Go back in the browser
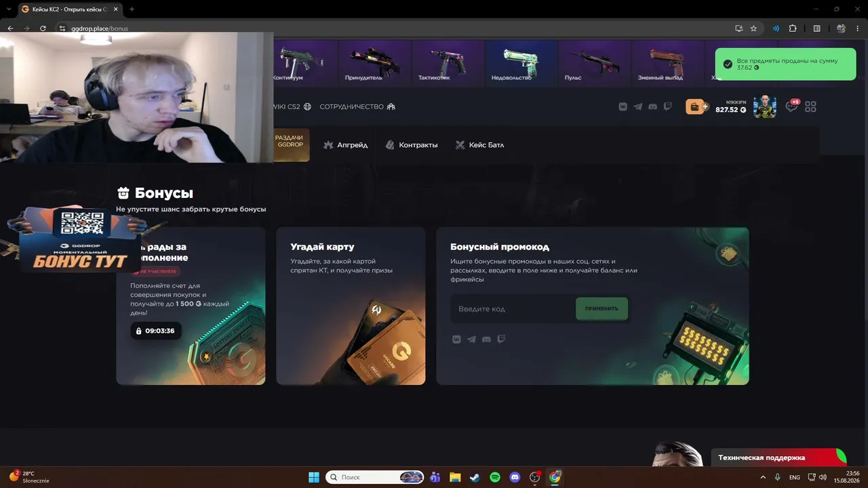 point(10,28)
